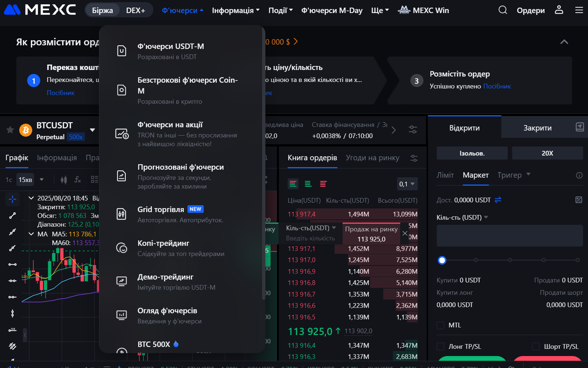Image resolution: width=588 pixels, height=368 pixels.
Task: Expand Ф'ючерси navigation dropdown
Action: [x=182, y=11]
